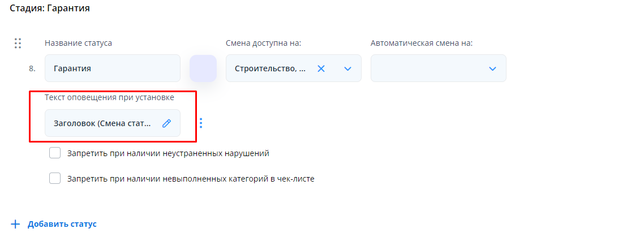This screenshot has height=237, width=644.
Task: Click the "Запретить при наличии неустраненных нарушений" label text
Action: pyautogui.click(x=168, y=153)
